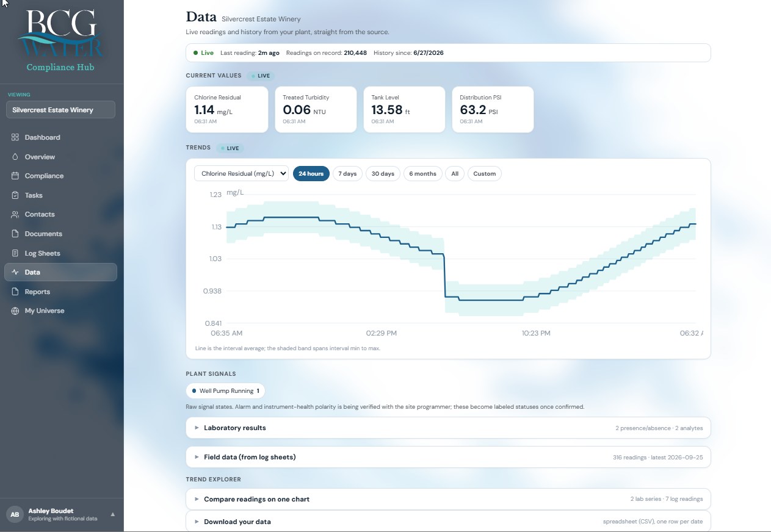Click the LIVE badge beside Trends
The width and height of the screenshot is (771, 532).
click(x=230, y=148)
